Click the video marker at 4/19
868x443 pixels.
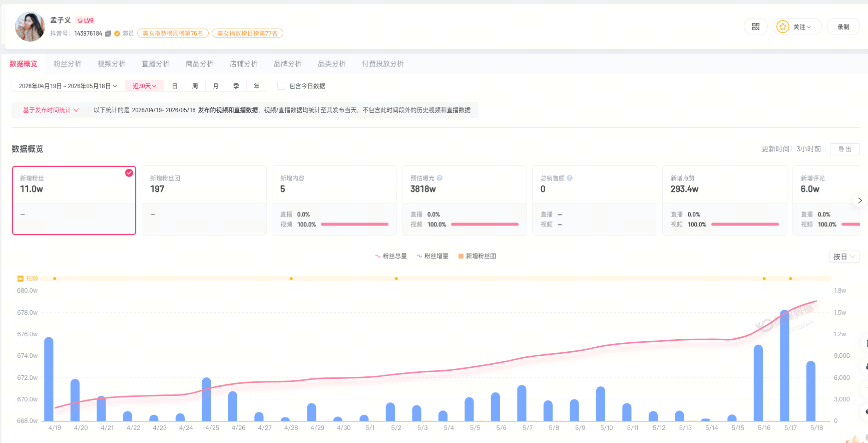point(55,279)
